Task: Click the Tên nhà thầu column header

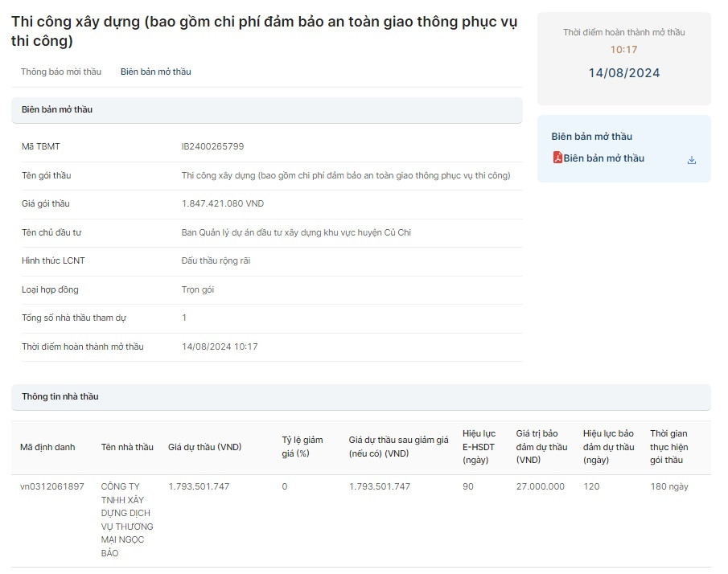Action: click(127, 447)
